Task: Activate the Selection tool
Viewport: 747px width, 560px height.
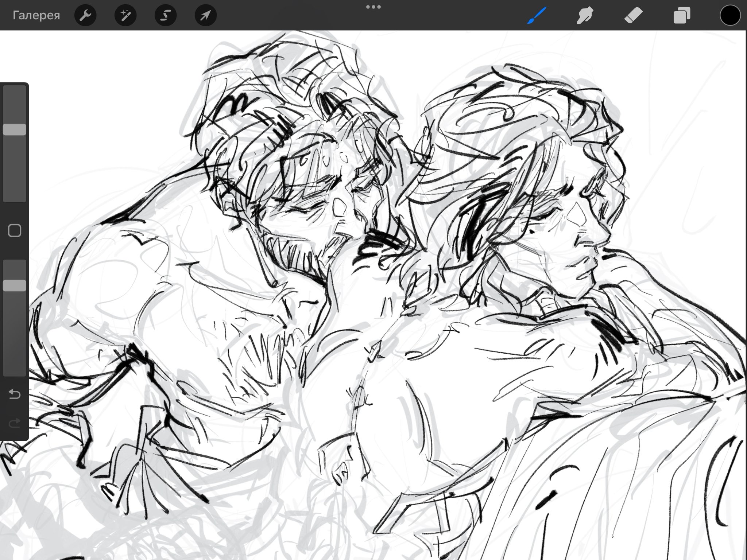Action: tap(166, 15)
